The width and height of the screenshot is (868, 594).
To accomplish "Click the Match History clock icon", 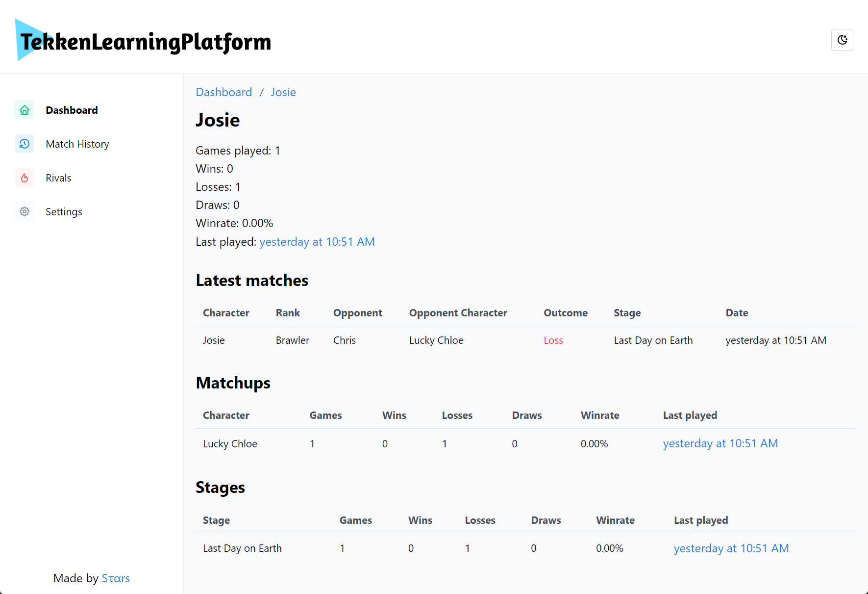I will click(25, 144).
